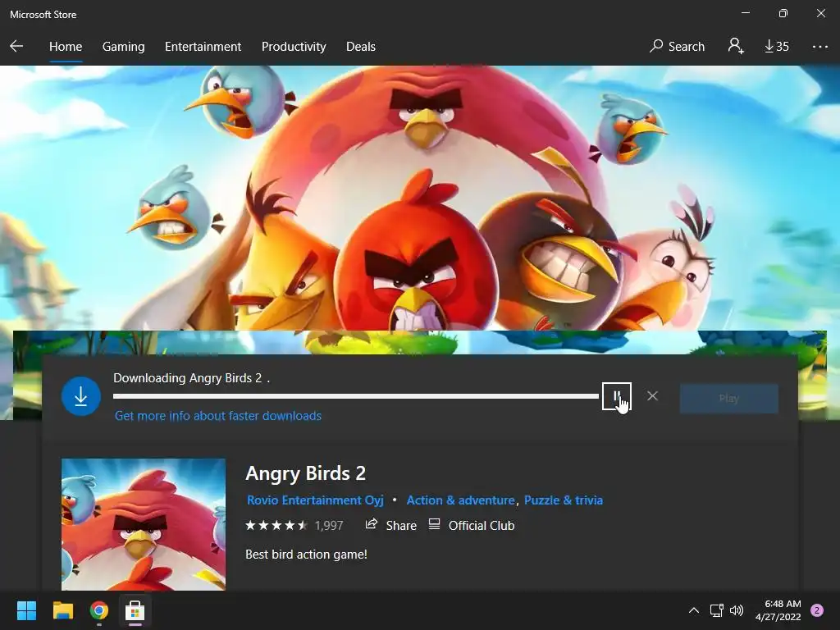Open Rovio Entertainment Oyj publisher link
The height and width of the screenshot is (630, 840).
(x=315, y=500)
